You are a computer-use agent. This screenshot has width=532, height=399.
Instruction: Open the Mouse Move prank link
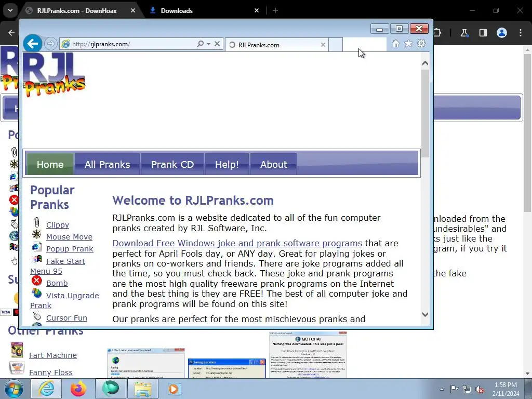69,237
